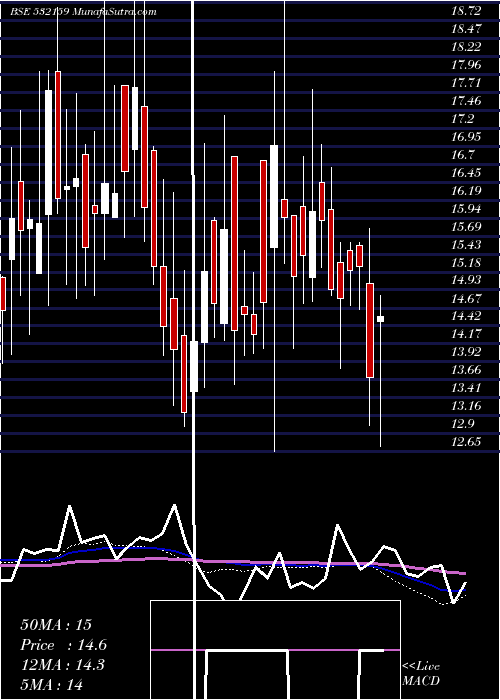
Task: Click the price label 18.47
Action: tap(467, 29)
